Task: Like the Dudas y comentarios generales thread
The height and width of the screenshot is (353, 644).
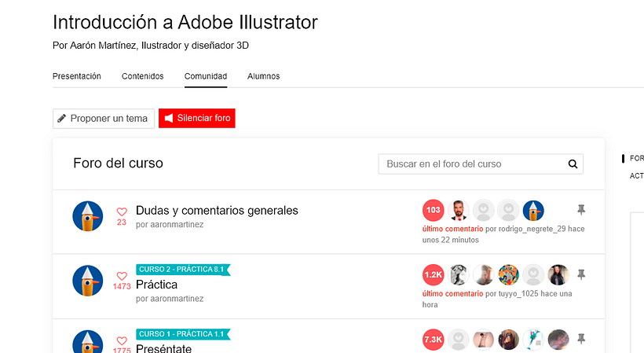Action: click(x=122, y=211)
